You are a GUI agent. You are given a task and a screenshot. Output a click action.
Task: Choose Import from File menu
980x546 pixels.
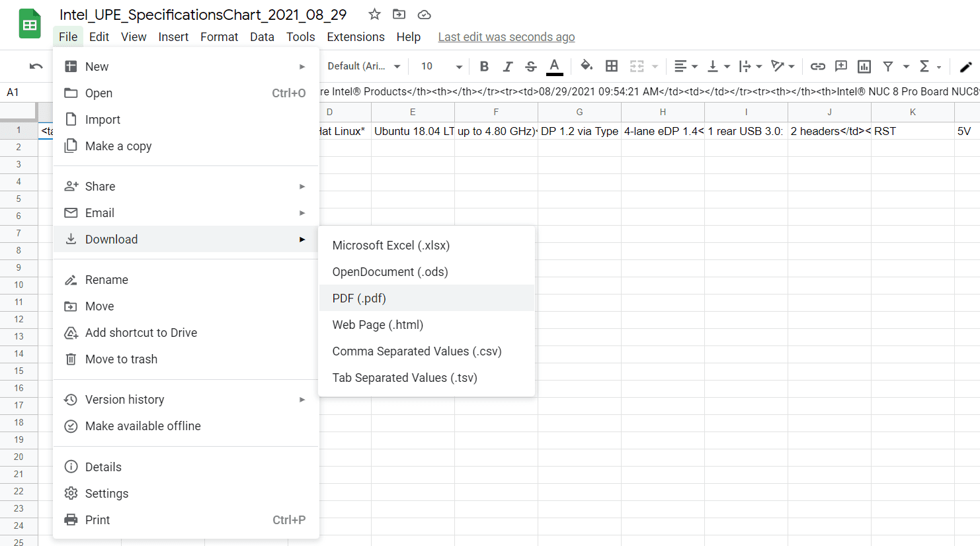186,119
